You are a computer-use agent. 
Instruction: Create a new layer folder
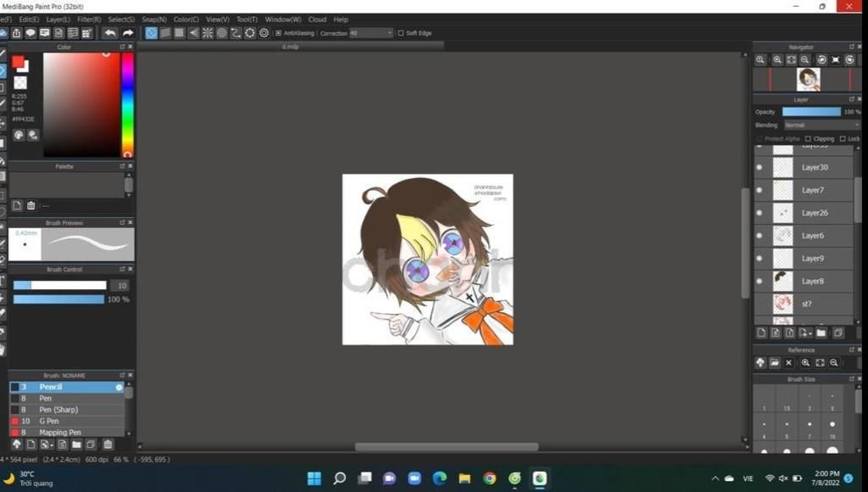coord(821,333)
